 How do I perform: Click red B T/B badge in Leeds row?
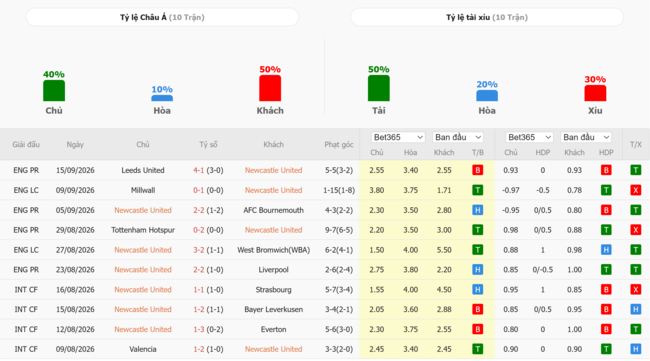point(478,170)
